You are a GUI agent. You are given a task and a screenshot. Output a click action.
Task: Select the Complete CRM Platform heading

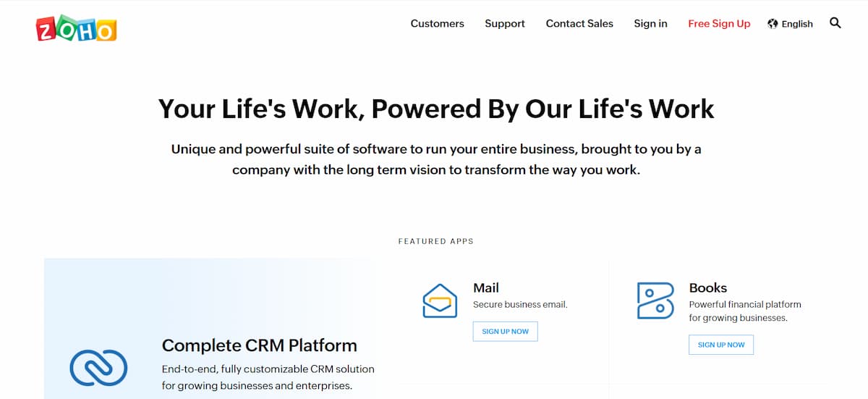pyautogui.click(x=259, y=345)
